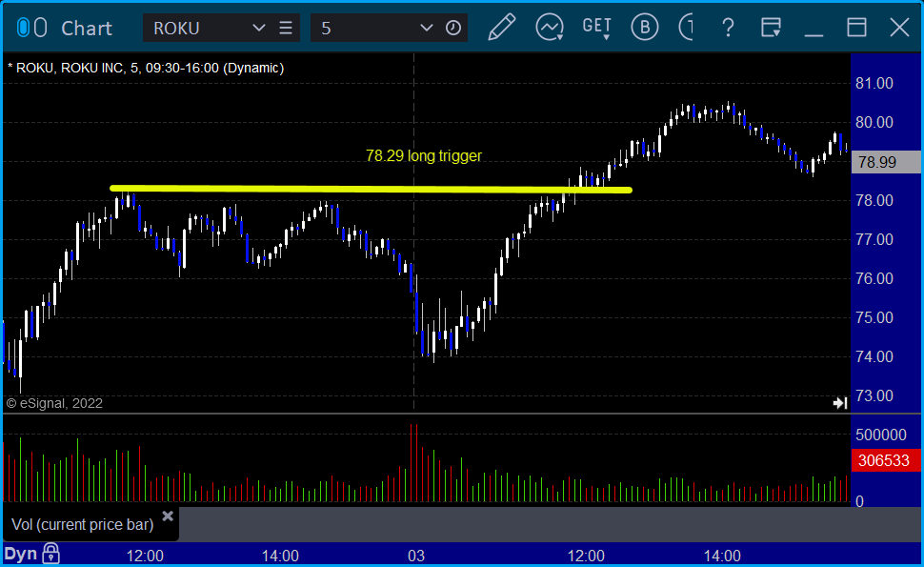The image size is (924, 567).
Task: Open the time template clock icon
Action: pos(453,28)
